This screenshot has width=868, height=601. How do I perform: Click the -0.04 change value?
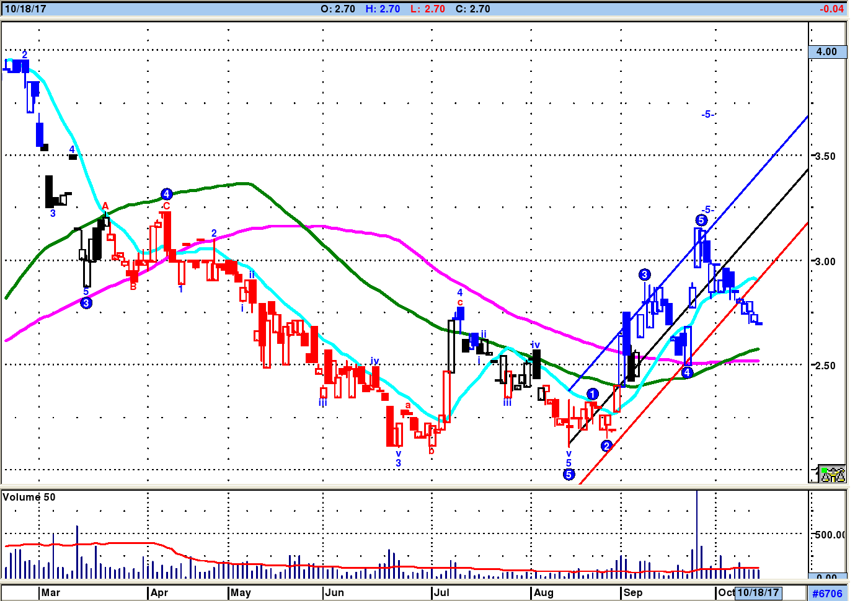coord(831,9)
